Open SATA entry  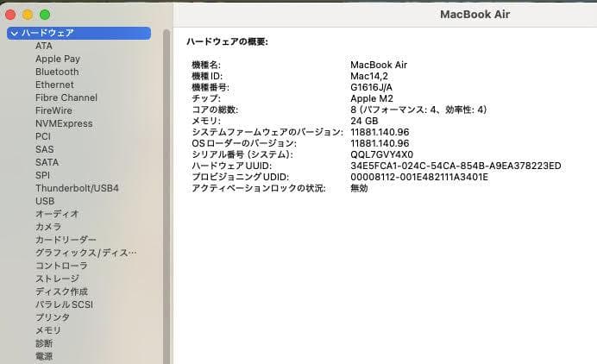coord(47,162)
